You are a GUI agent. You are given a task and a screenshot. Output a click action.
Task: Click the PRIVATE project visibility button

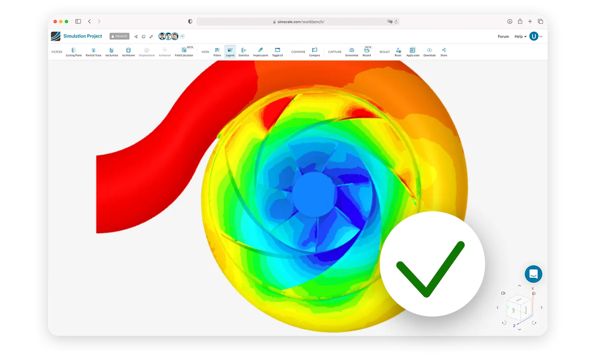120,36
